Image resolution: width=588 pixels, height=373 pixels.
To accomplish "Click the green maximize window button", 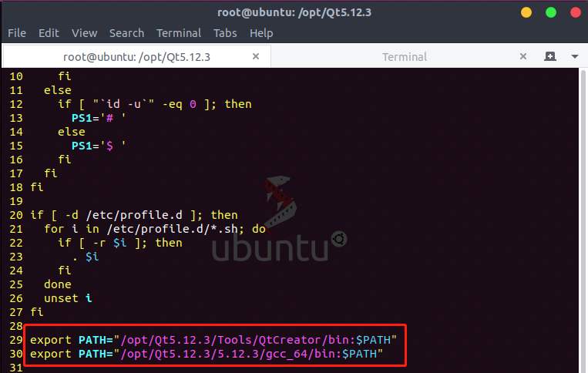I will click(x=551, y=12).
